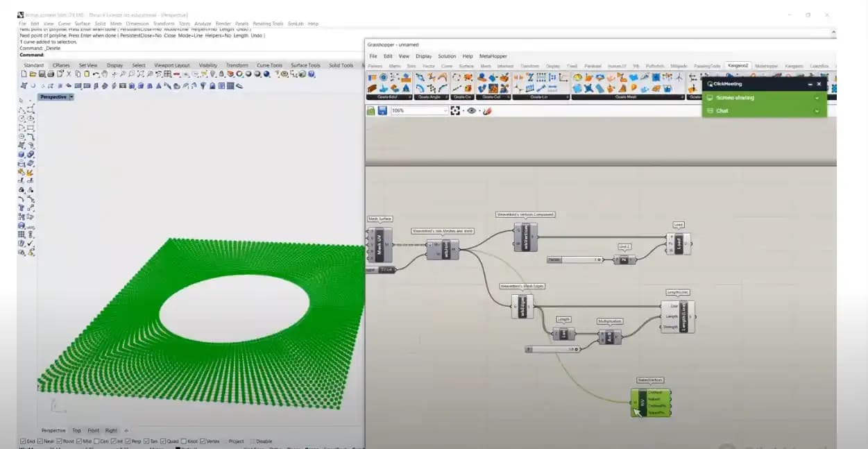
Task: Click the four-viewport layout icon in Rhino
Action: 168,74
